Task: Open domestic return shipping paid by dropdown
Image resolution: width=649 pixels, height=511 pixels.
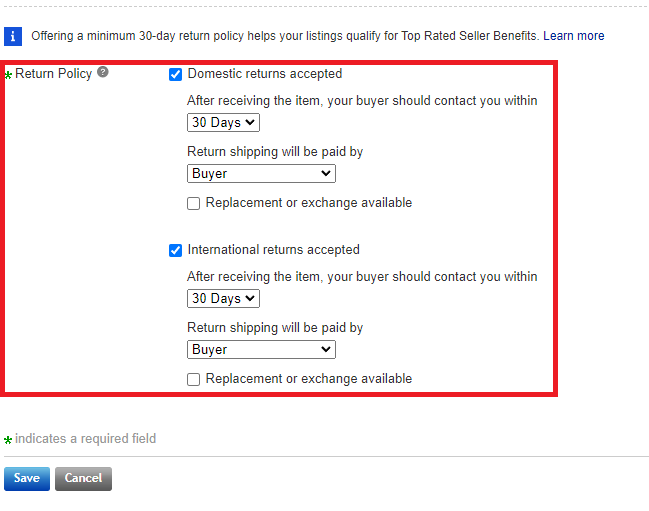Action: pos(261,173)
